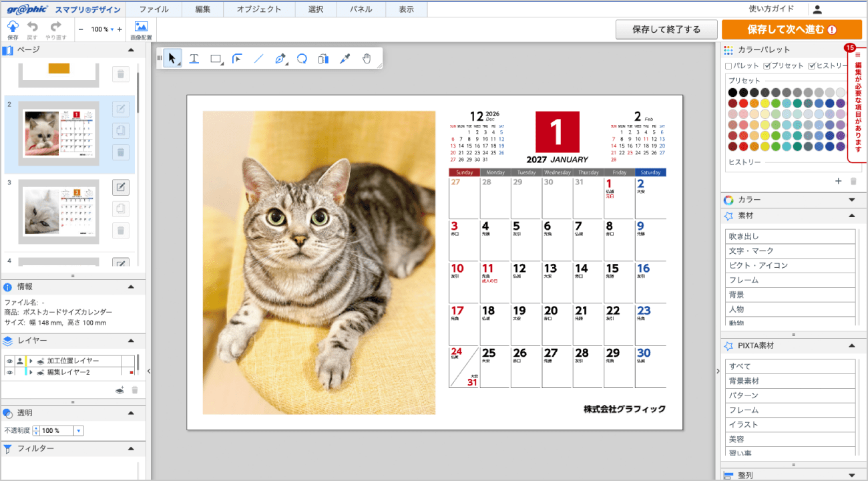This screenshot has height=481, width=868.
Task: Switch to the Hand pan tool
Action: (x=366, y=59)
